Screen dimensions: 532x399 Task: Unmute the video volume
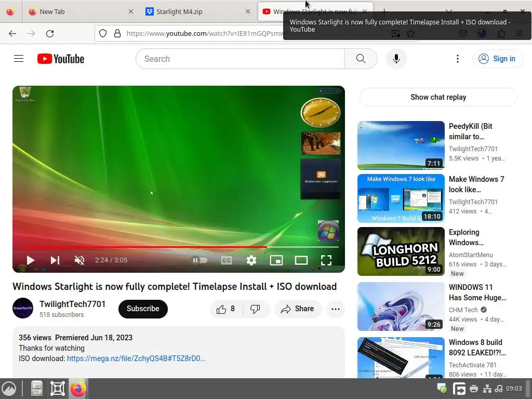(x=79, y=260)
